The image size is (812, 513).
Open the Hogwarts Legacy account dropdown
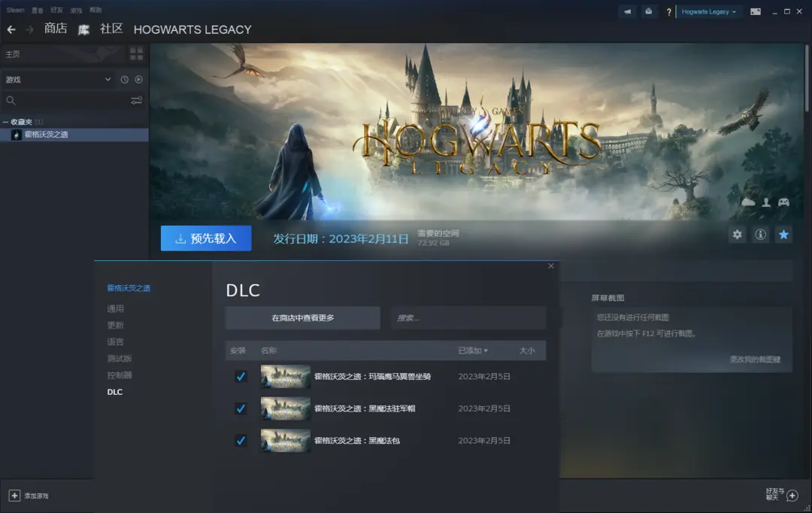pos(708,11)
